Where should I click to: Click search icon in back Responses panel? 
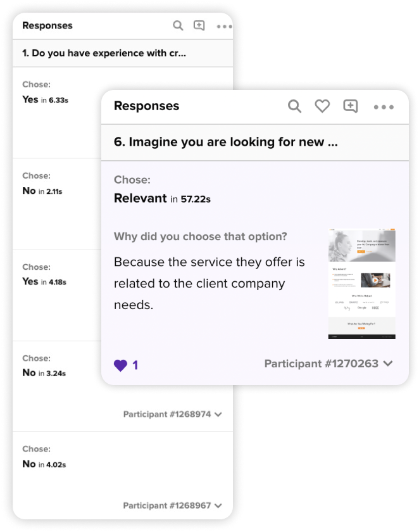(178, 26)
